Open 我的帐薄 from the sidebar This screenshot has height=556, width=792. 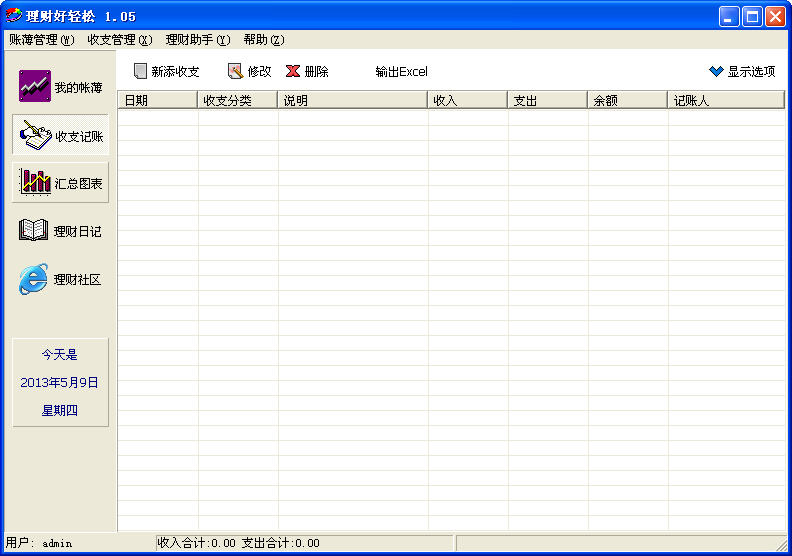(60, 86)
